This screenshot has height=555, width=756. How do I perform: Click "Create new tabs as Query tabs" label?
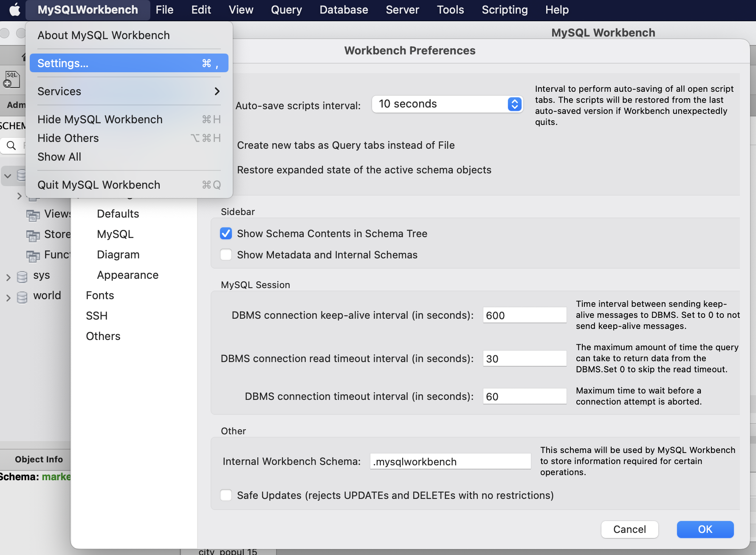pyautogui.click(x=346, y=145)
